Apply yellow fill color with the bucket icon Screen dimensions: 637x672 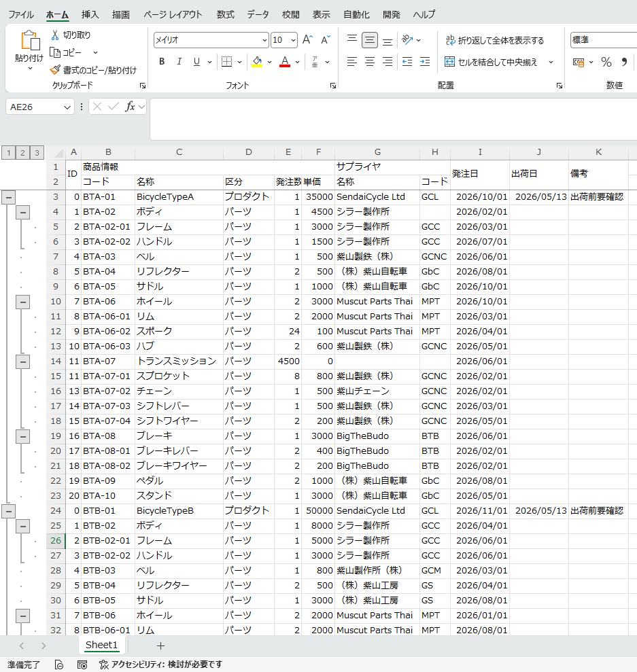(x=257, y=62)
